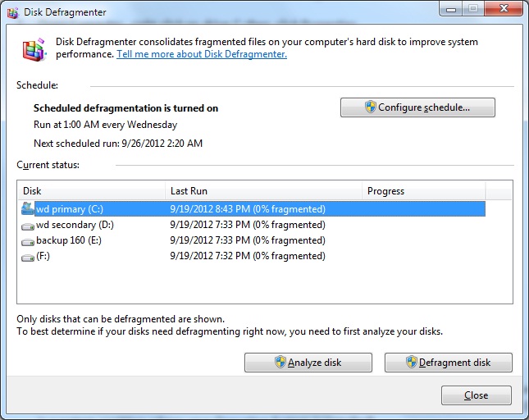The height and width of the screenshot is (420, 529).
Task: Click the Progress column header
Action: [424, 191]
